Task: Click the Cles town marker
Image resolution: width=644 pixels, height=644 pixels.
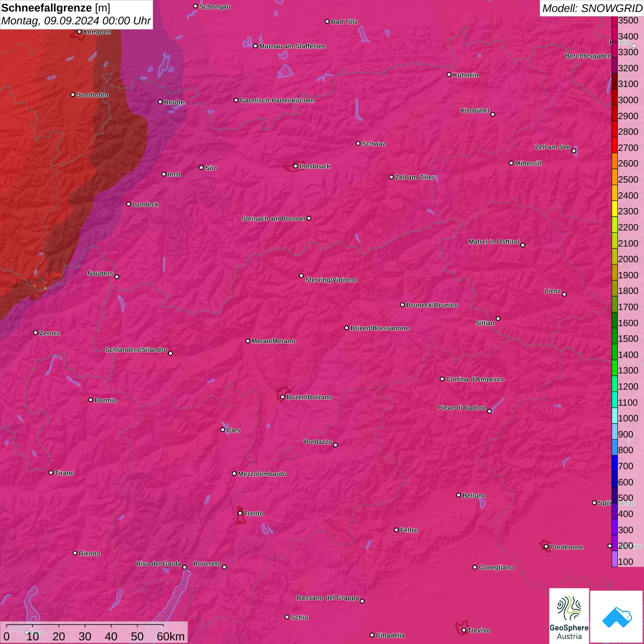Action: (223, 430)
